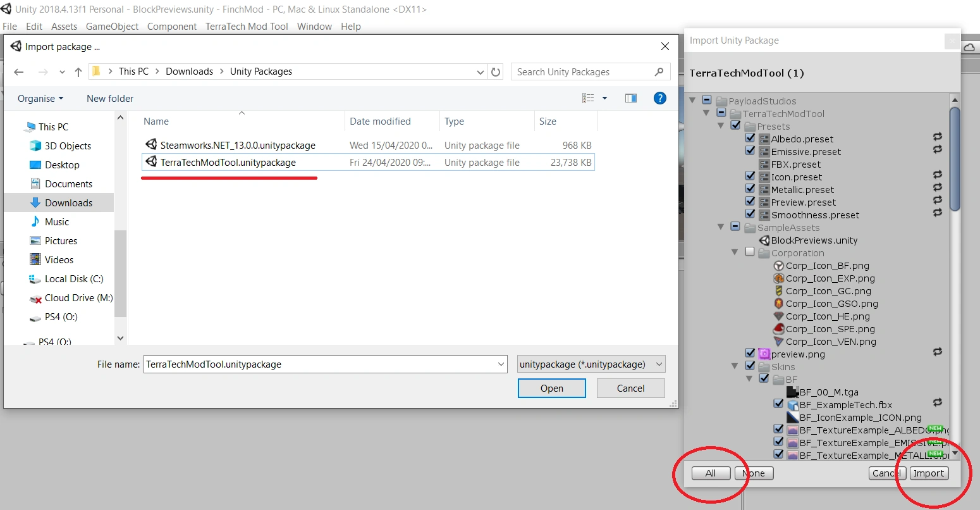Screen dimensions: 980x510
Task: Select All items in Import Unity Package
Action: (x=711, y=473)
